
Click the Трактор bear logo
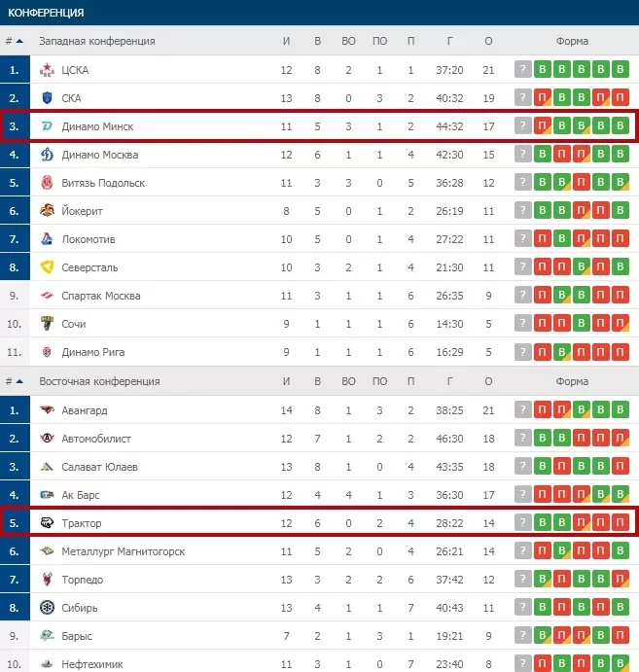(x=47, y=523)
